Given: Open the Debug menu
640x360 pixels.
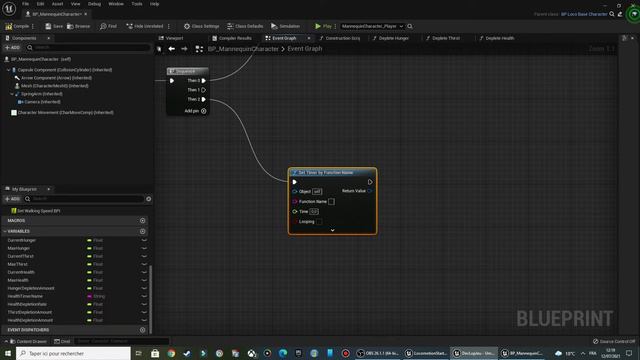Looking at the screenshot, I should click(x=94, y=4).
